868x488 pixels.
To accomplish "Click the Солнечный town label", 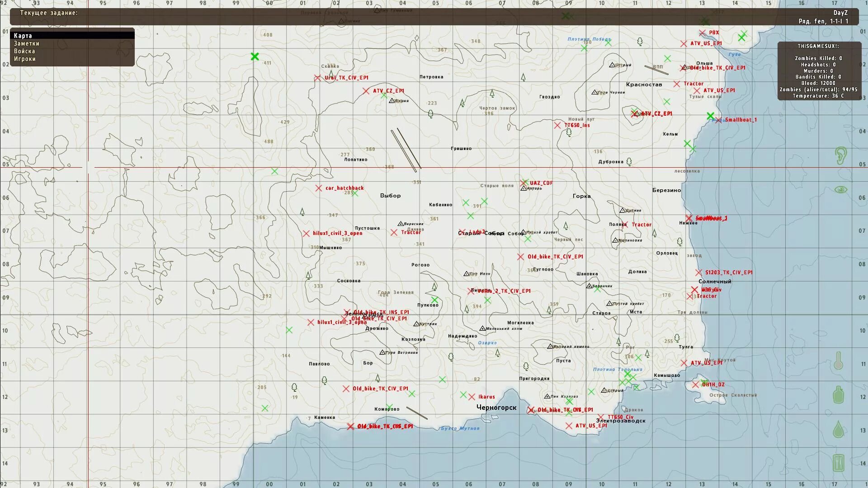I will (715, 282).
